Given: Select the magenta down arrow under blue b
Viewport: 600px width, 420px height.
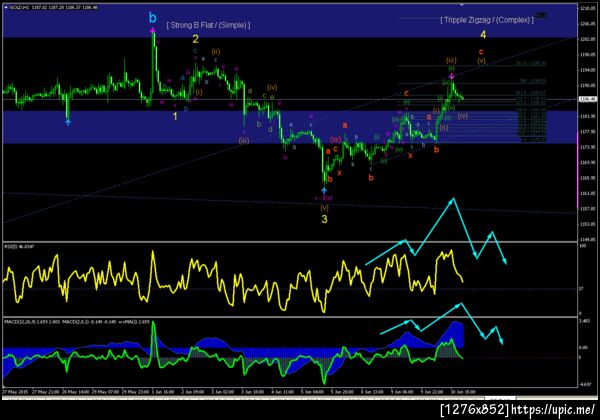Looking at the screenshot, I should point(153,30).
